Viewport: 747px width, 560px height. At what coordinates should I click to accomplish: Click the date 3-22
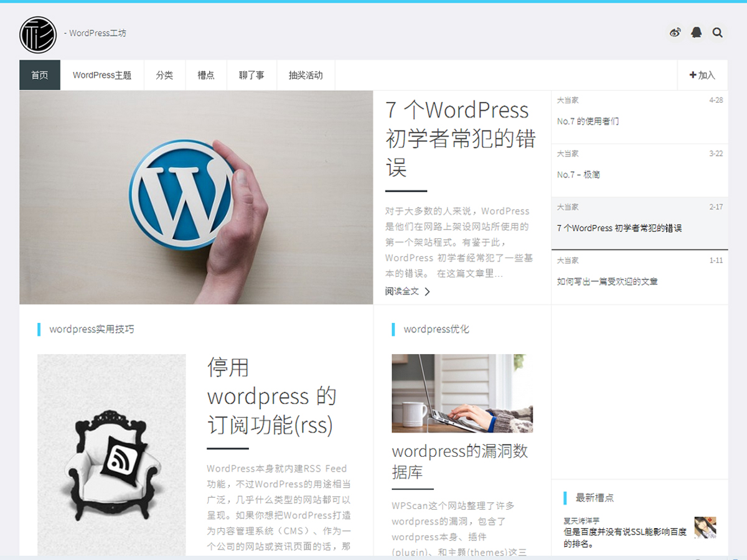click(716, 154)
